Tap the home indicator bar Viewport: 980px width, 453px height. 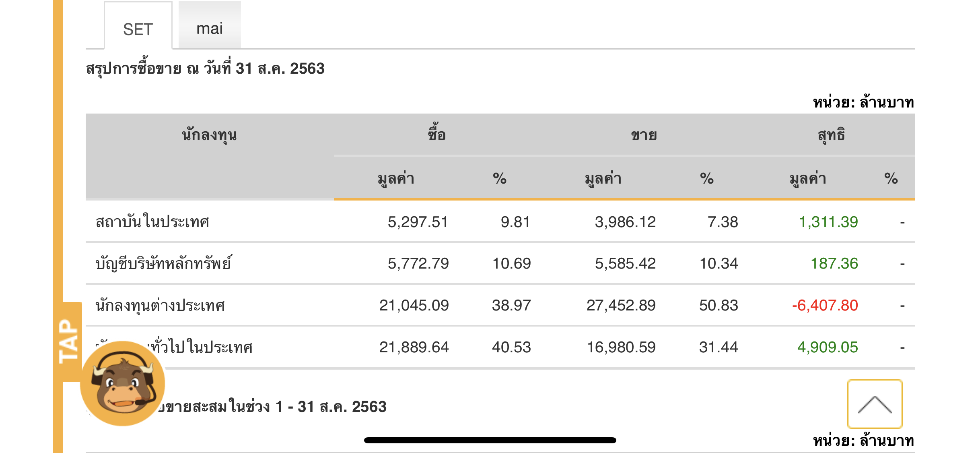(x=490, y=440)
